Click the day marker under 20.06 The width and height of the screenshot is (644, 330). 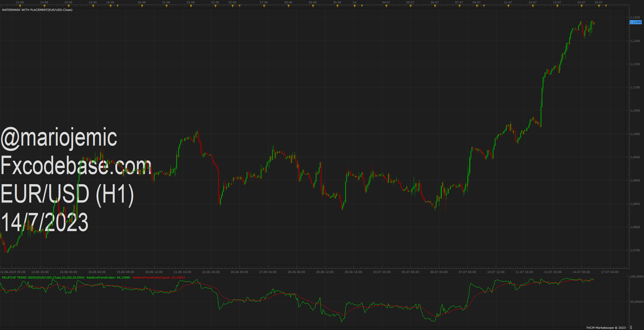[142, 6]
